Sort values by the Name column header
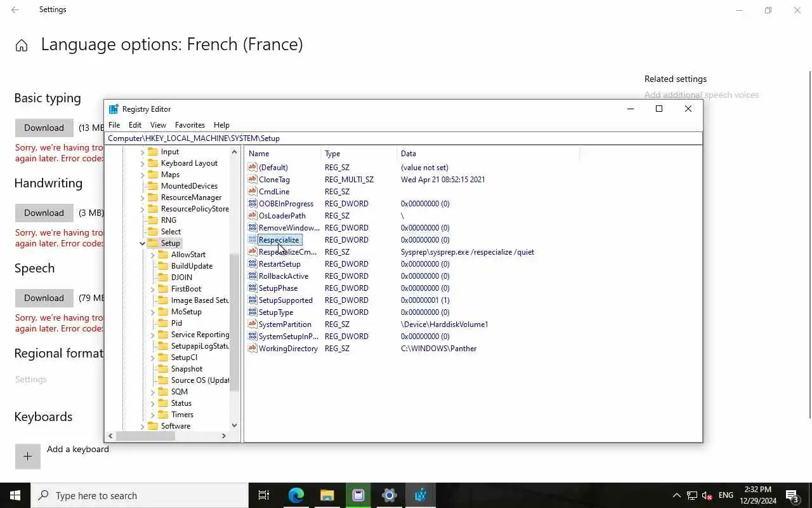 283,154
